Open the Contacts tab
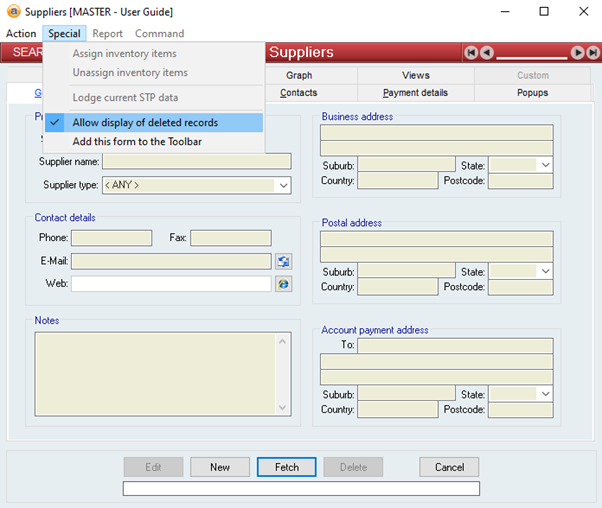 click(x=298, y=93)
